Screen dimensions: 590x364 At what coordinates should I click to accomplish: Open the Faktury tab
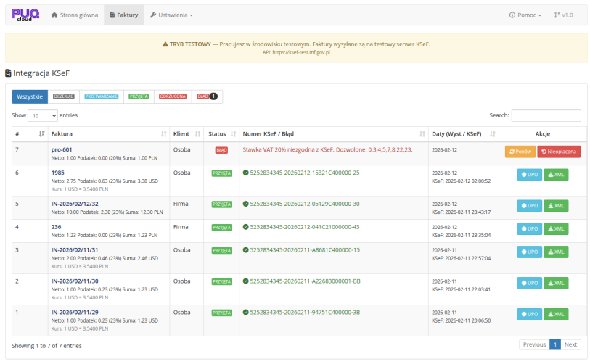pos(124,15)
